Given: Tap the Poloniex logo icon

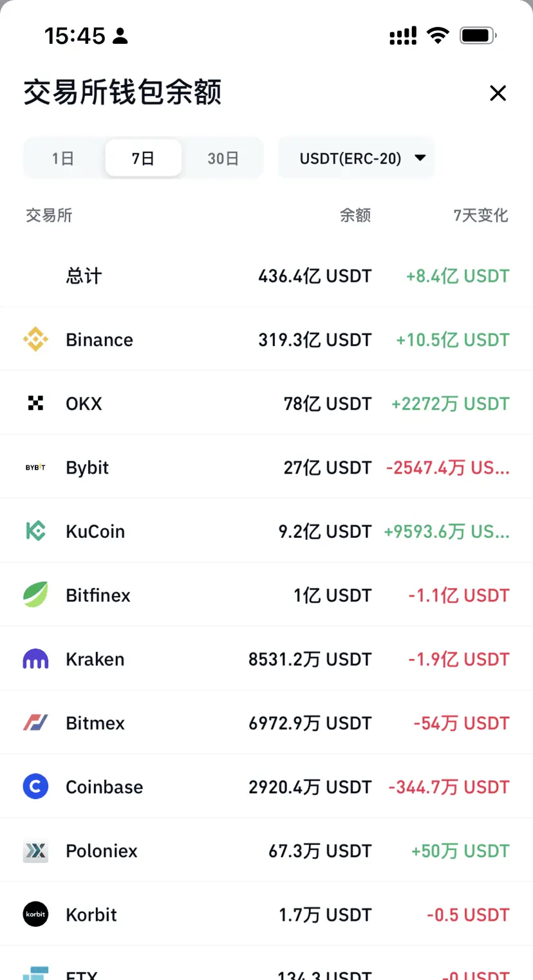Looking at the screenshot, I should point(35,851).
